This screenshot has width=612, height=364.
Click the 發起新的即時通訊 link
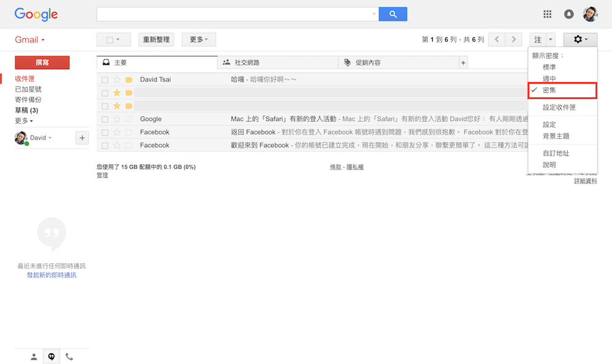point(51,275)
